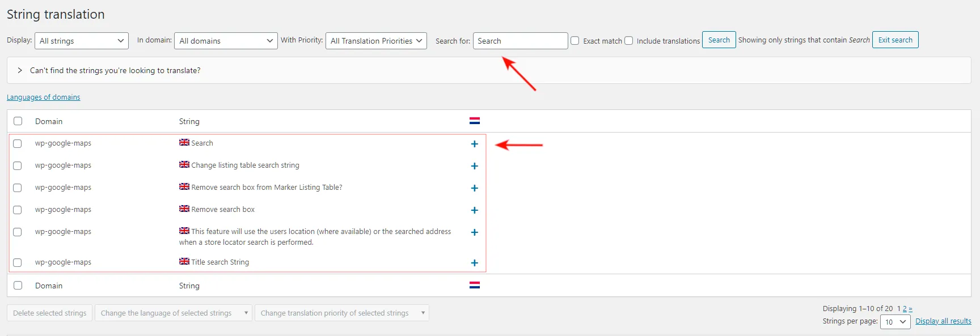Enable the Exact match option
Viewport: 980px width, 336px height.
tap(575, 41)
